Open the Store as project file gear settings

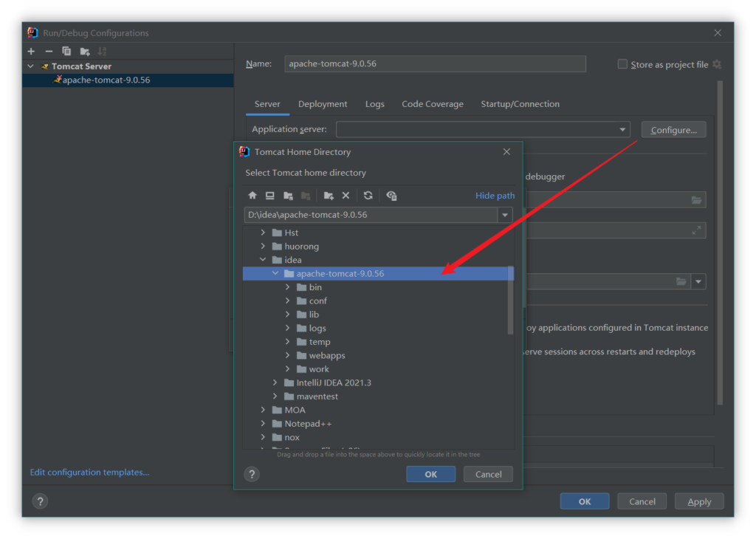coord(717,64)
